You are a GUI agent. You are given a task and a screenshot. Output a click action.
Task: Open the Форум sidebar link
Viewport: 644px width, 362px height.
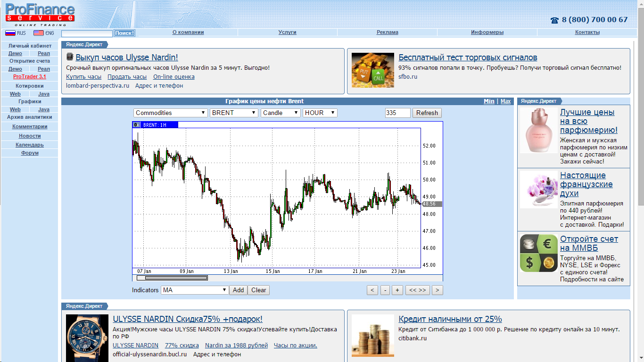(x=30, y=153)
